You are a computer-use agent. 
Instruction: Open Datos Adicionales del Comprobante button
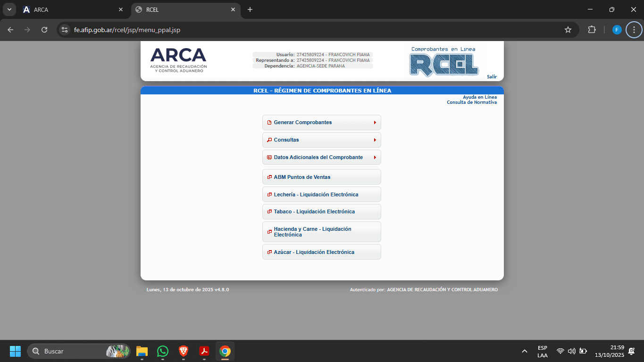(x=321, y=157)
